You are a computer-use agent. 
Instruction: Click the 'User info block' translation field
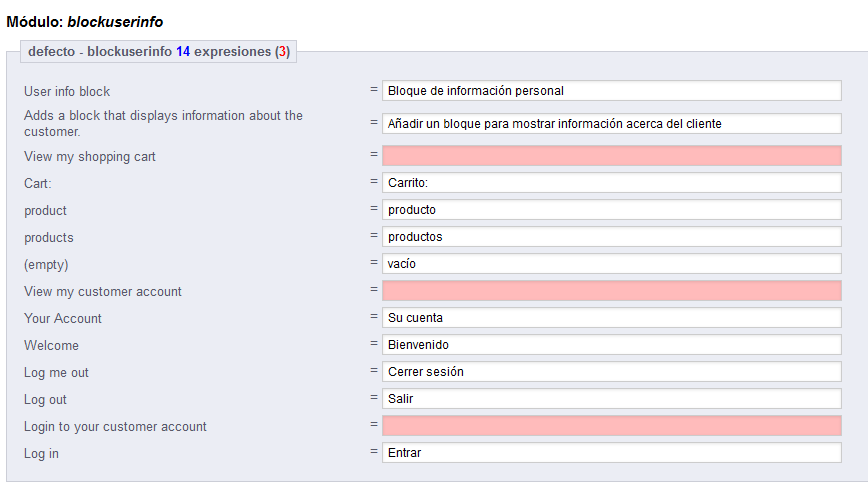point(611,91)
